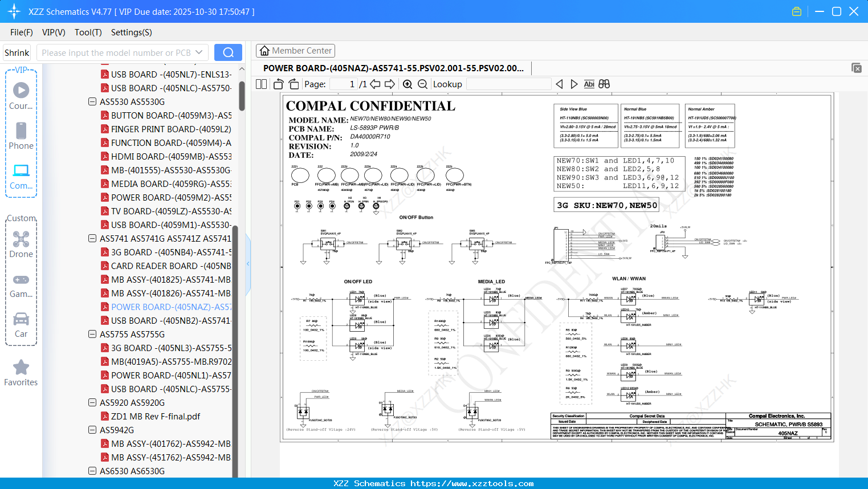
Task: Click PDF icon beside HDMI BOARD-(4059MB)
Action: pos(105,156)
